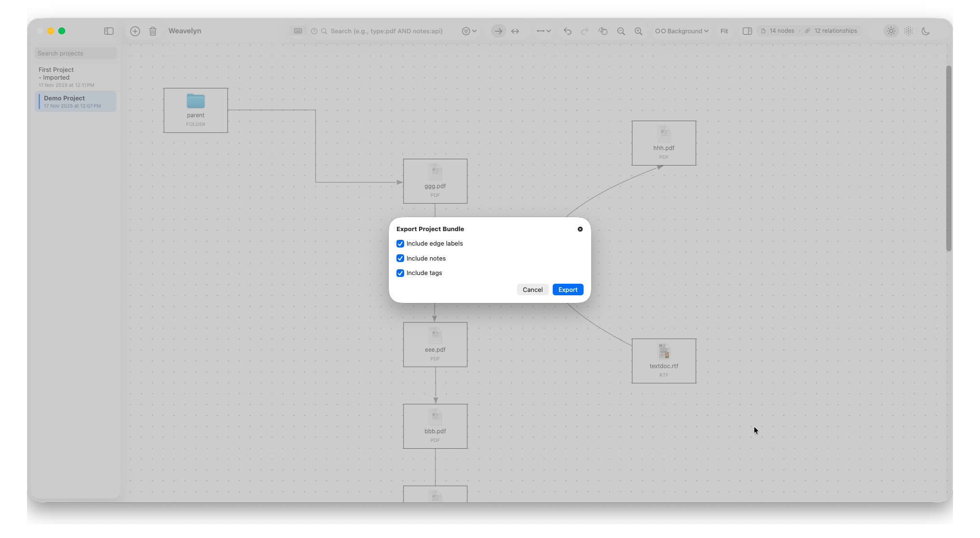The width and height of the screenshot is (980, 538).
Task: Disable Include notes option
Action: click(400, 258)
